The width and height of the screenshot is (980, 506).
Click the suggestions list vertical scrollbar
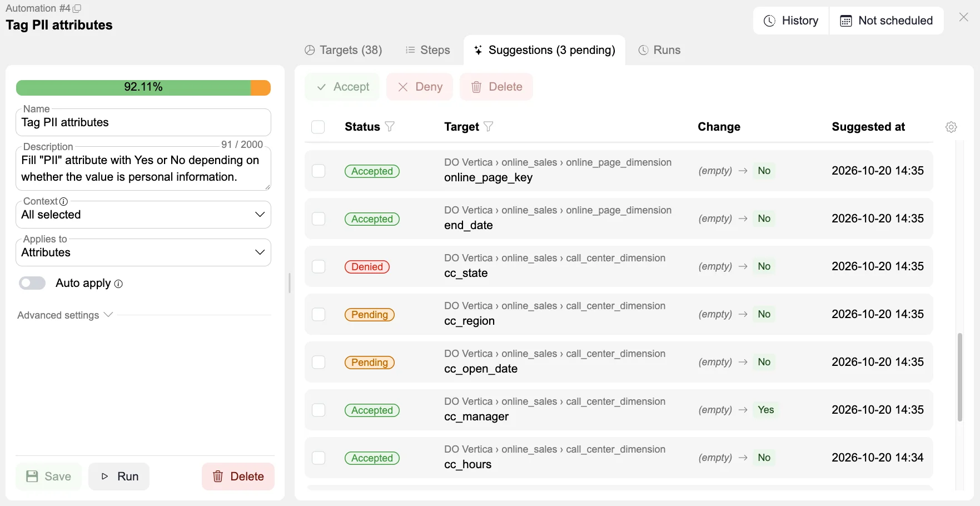960,377
